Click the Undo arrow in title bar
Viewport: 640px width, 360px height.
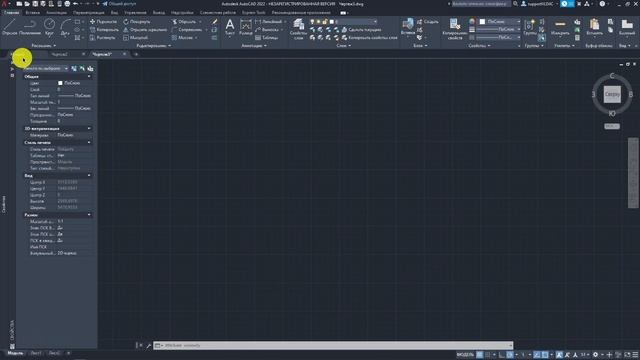[76, 4]
